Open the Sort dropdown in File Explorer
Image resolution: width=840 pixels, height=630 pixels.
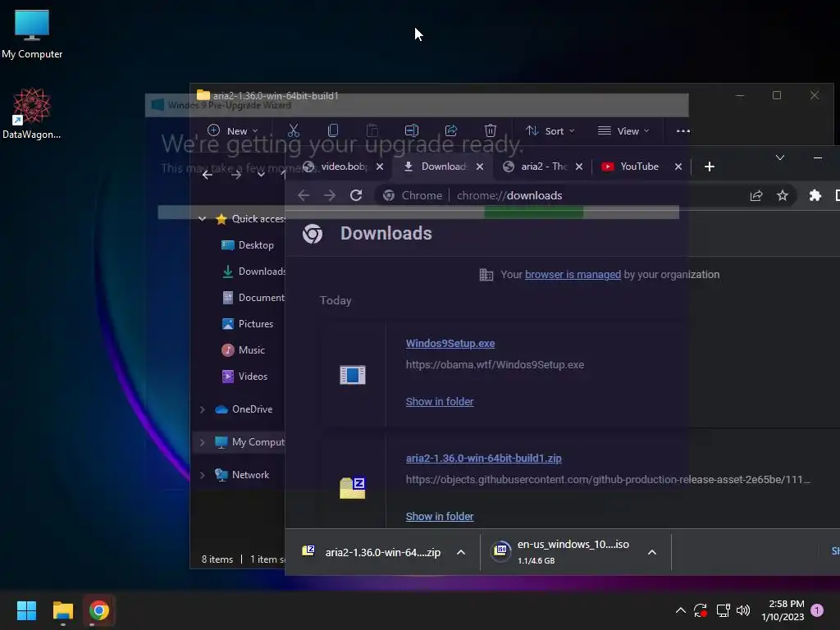point(550,130)
